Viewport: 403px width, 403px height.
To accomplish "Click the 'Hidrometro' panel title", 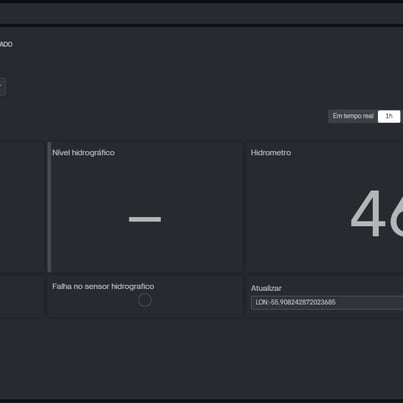I will click(271, 153).
